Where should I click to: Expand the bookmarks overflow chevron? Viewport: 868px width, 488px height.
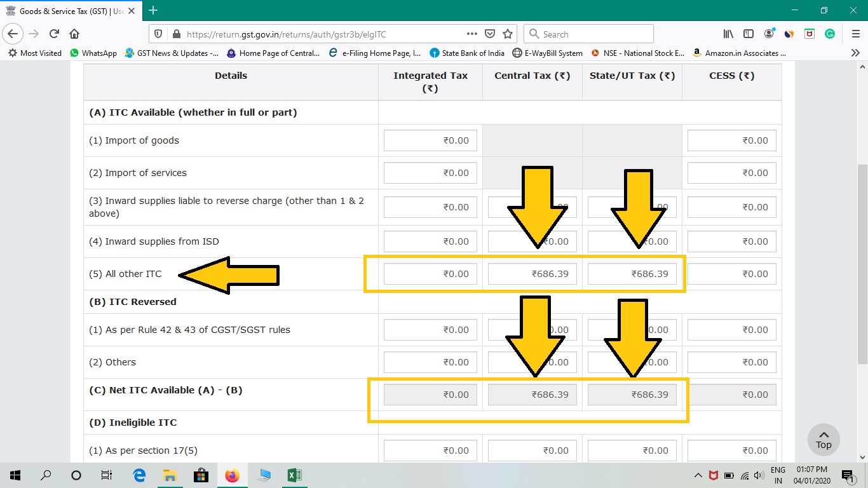click(x=856, y=53)
